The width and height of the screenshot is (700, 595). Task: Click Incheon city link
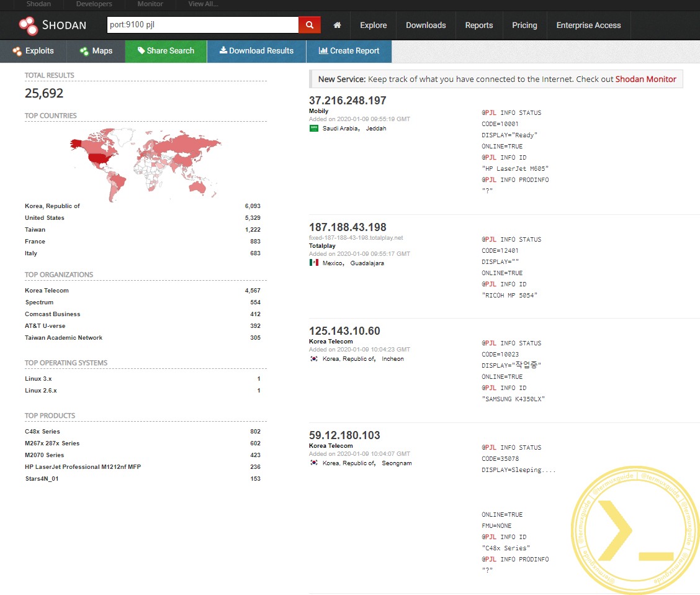point(392,359)
